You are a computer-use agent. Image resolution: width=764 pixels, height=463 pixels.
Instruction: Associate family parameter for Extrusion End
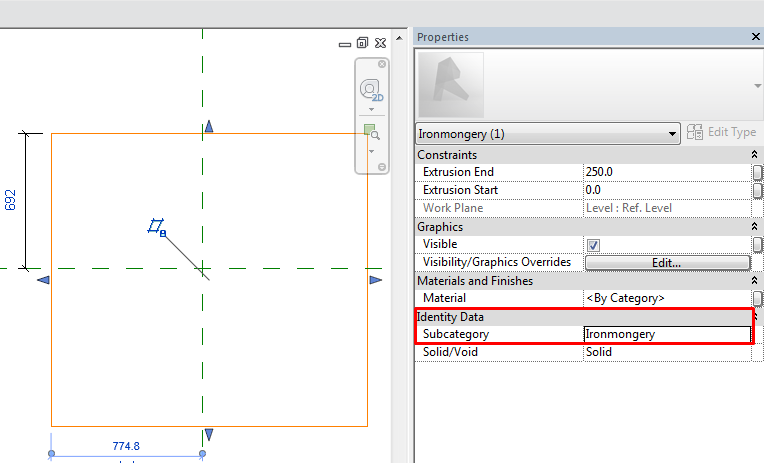click(x=757, y=173)
